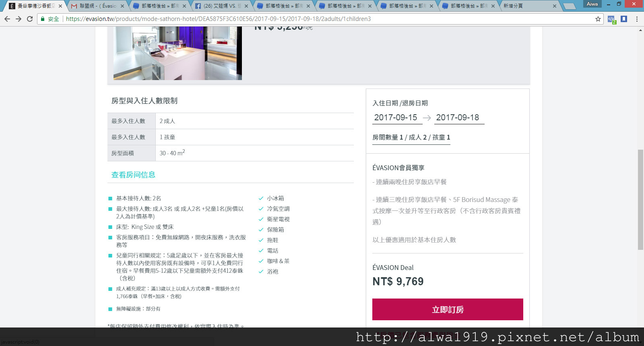Open the blue bookmark extension icon
This screenshot has width=644, height=346.
tap(624, 19)
